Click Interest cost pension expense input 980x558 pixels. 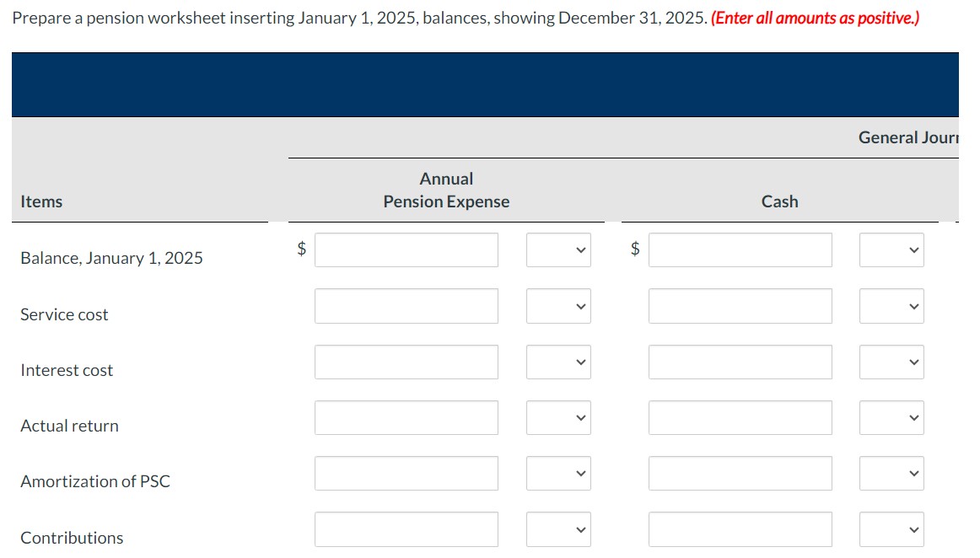406,362
